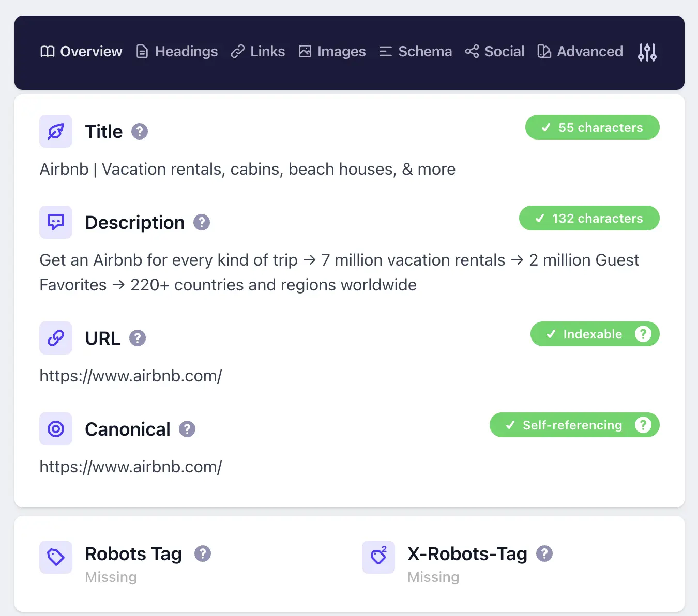Select the Airbnb page title text
This screenshot has width=698, height=616.
point(248,169)
